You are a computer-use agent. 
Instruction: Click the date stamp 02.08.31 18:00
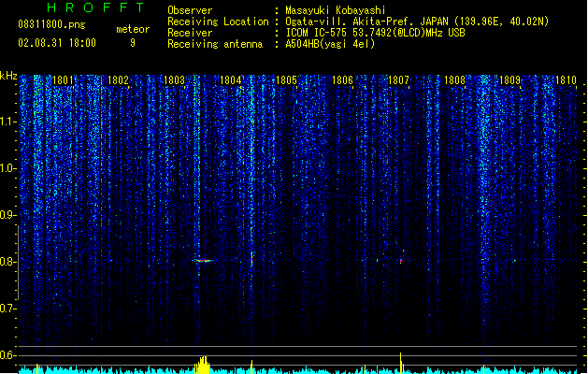tap(57, 43)
